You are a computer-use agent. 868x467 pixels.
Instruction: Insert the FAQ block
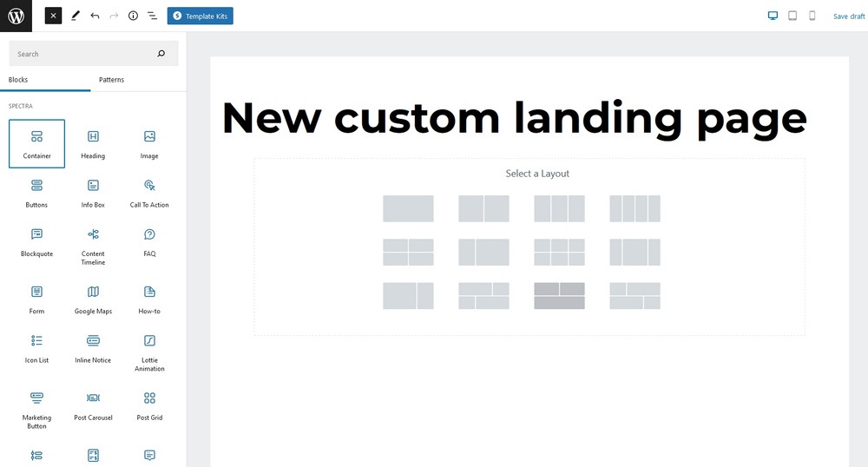[x=149, y=242]
